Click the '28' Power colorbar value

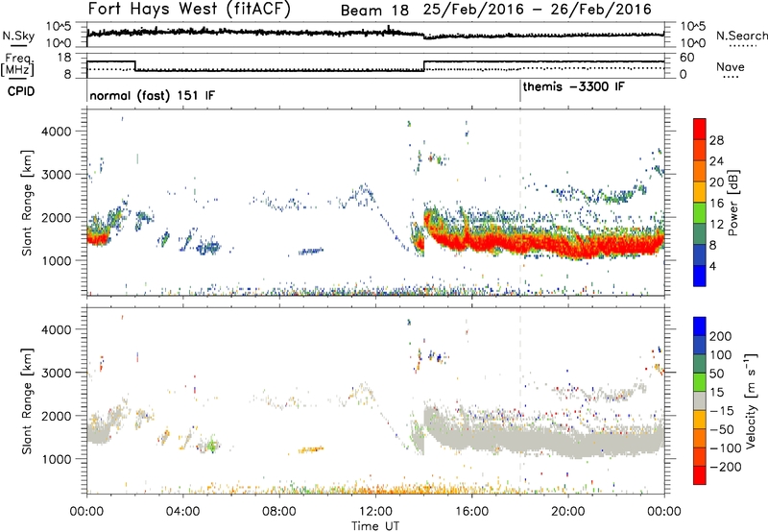(x=716, y=140)
